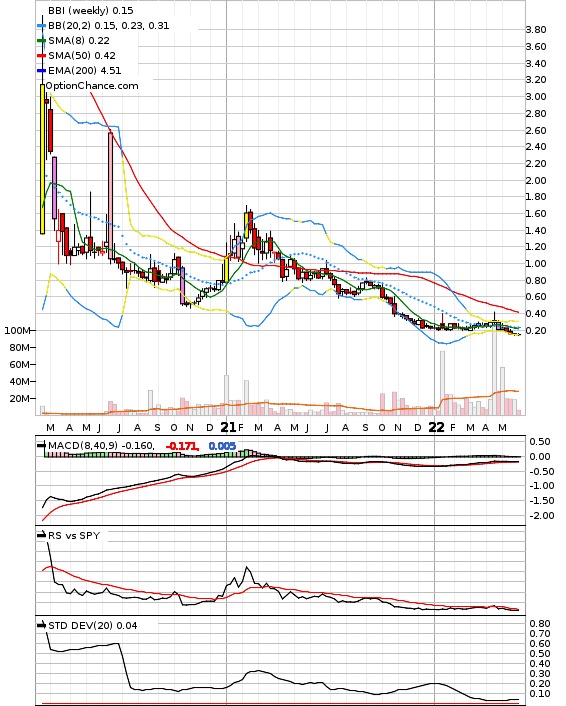
Task: Click the MACD(8,40,9) label text
Action: point(83,445)
